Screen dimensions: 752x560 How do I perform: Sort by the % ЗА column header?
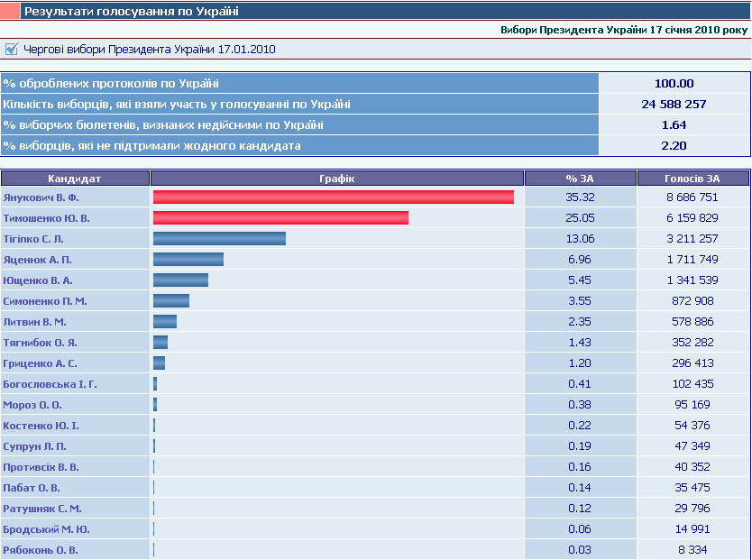click(580, 179)
